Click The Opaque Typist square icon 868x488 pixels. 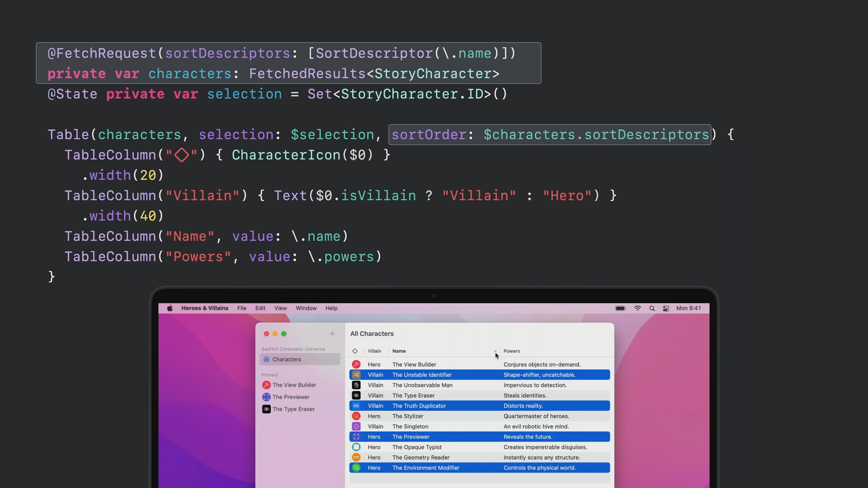pyautogui.click(x=356, y=447)
